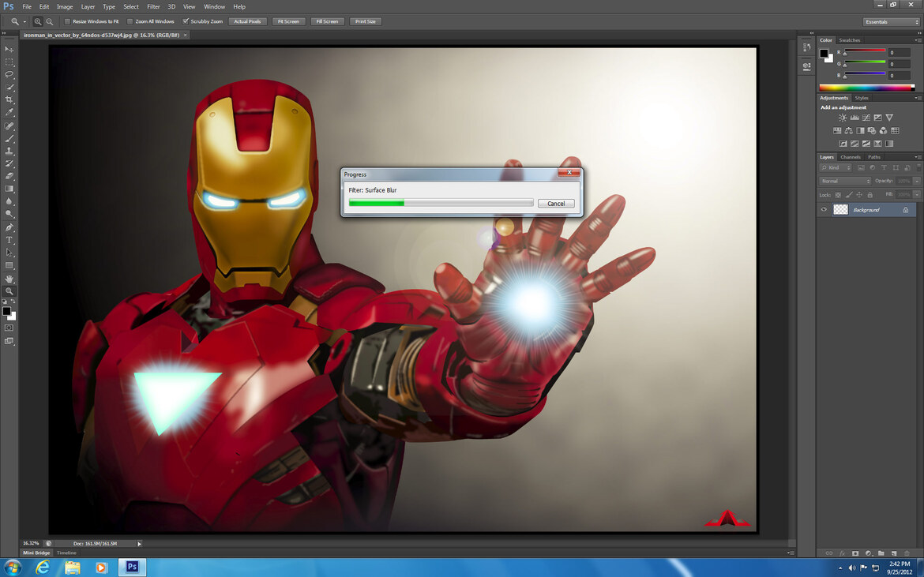The image size is (924, 577).
Task: Select the Zoom tool in the toolbox
Action: click(9, 290)
